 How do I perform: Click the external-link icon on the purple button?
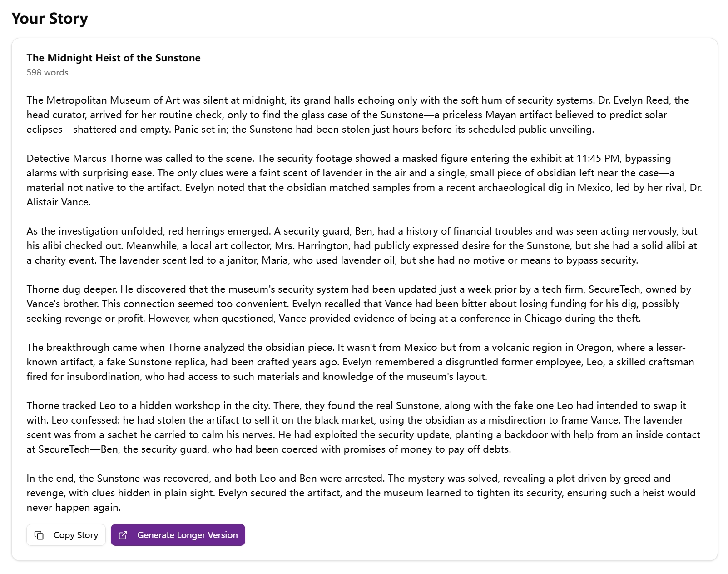click(x=123, y=535)
